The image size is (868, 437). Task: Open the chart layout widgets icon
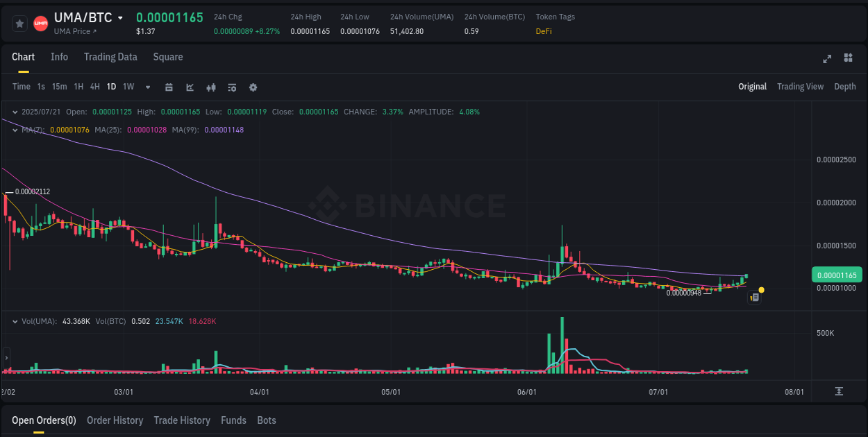[x=848, y=59]
